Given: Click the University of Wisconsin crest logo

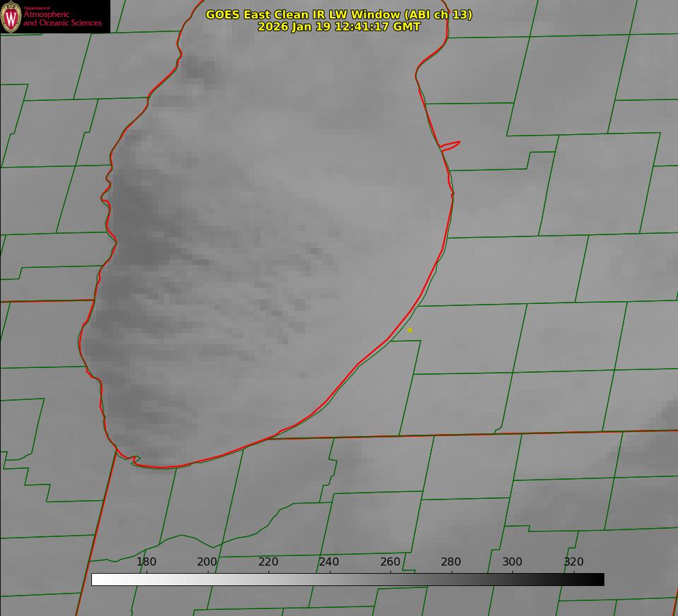Looking at the screenshot, I should pyautogui.click(x=11, y=16).
